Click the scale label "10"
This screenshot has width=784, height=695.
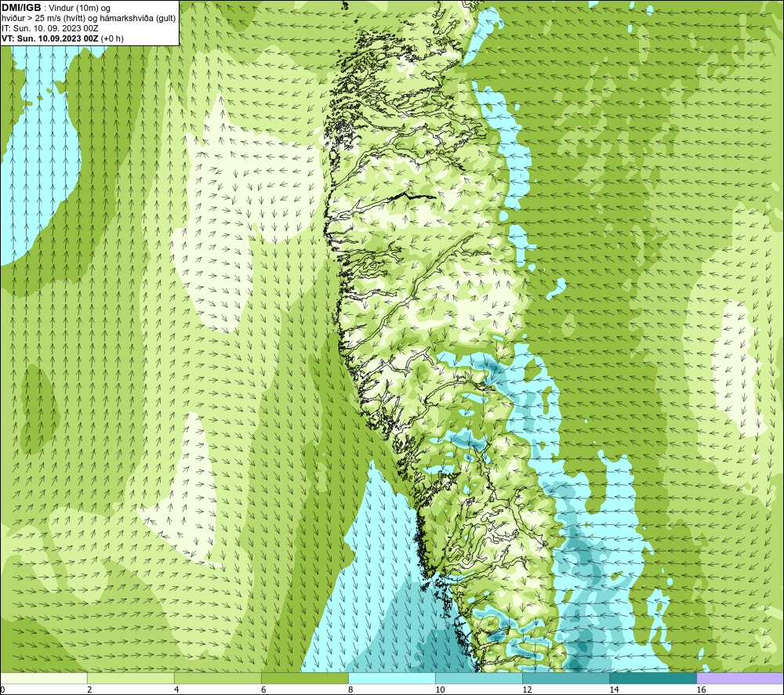(440, 690)
